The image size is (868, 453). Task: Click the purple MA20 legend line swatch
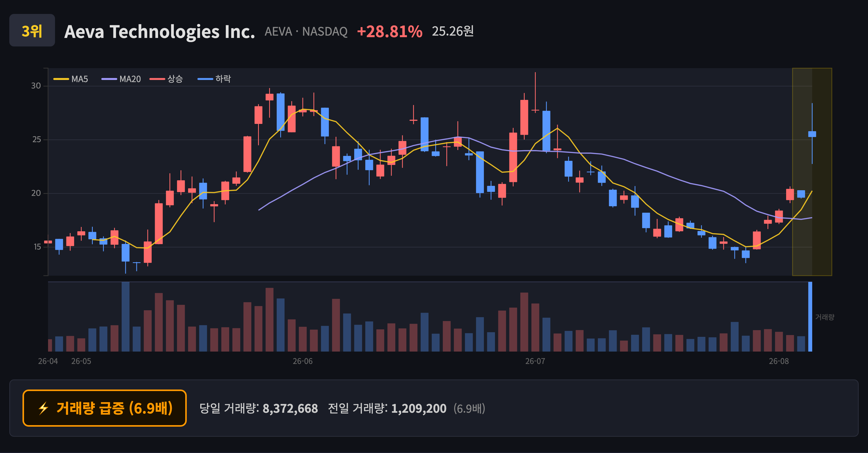109,79
